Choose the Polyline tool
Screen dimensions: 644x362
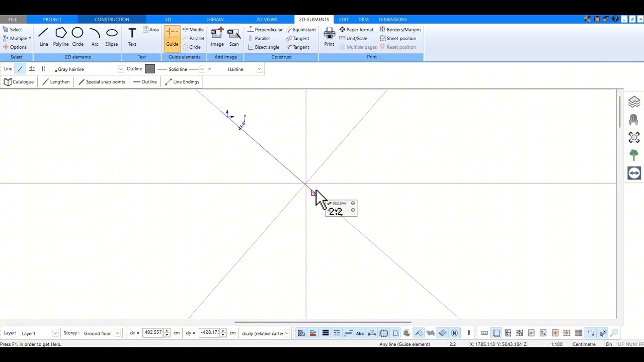61,37
